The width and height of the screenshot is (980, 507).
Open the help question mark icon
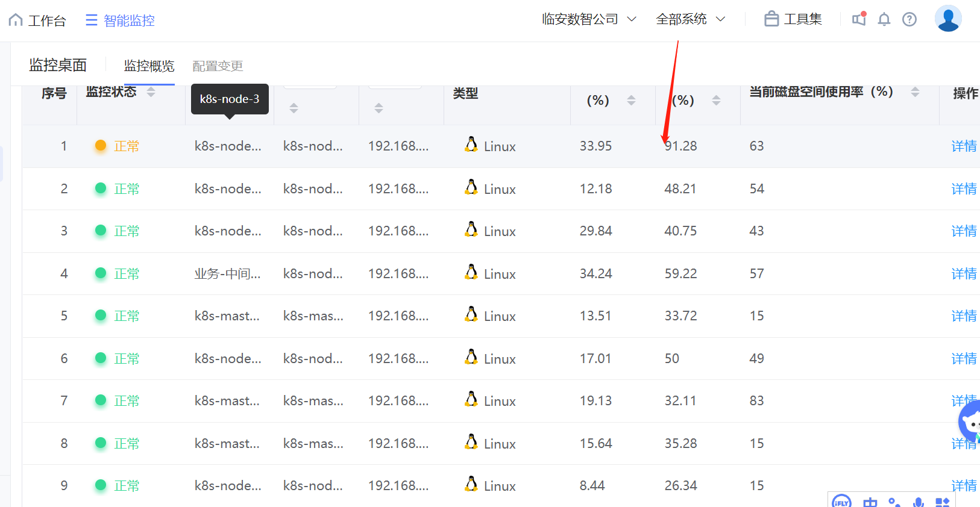(909, 19)
